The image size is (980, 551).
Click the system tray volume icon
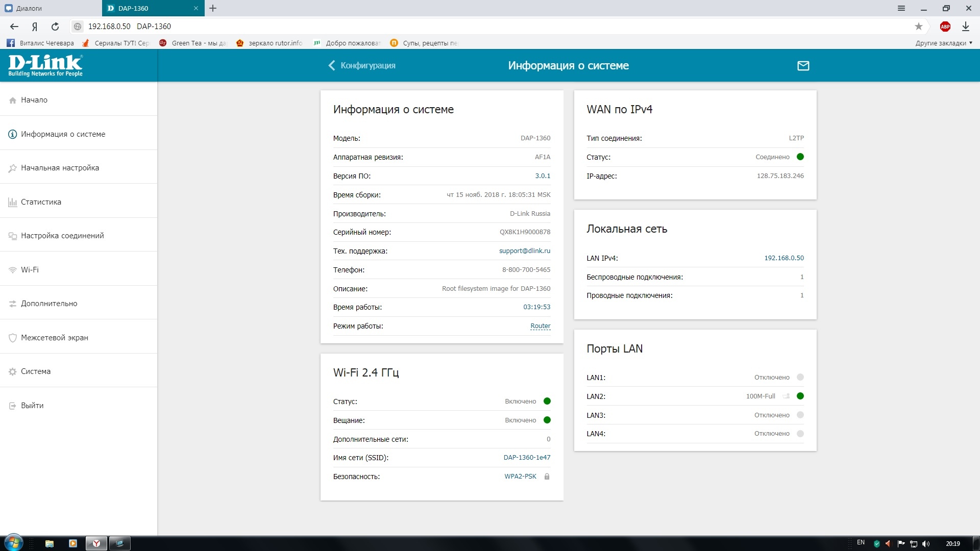coord(926,543)
